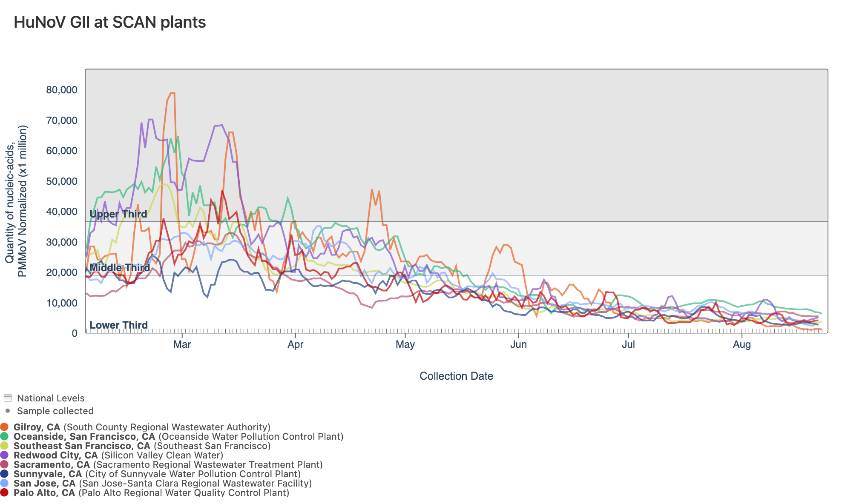The height and width of the screenshot is (504, 845).
Task: Toggle the National Levels legend icon
Action: click(x=7, y=398)
